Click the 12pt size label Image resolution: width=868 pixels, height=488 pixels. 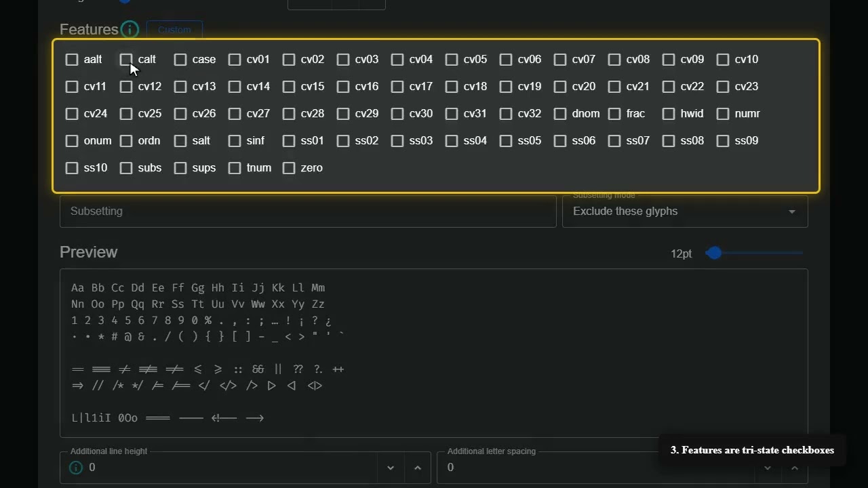pyautogui.click(x=681, y=253)
